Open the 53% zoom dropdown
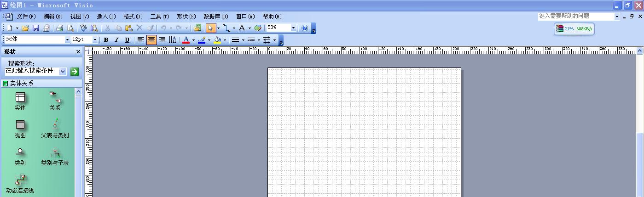 [x=293, y=28]
